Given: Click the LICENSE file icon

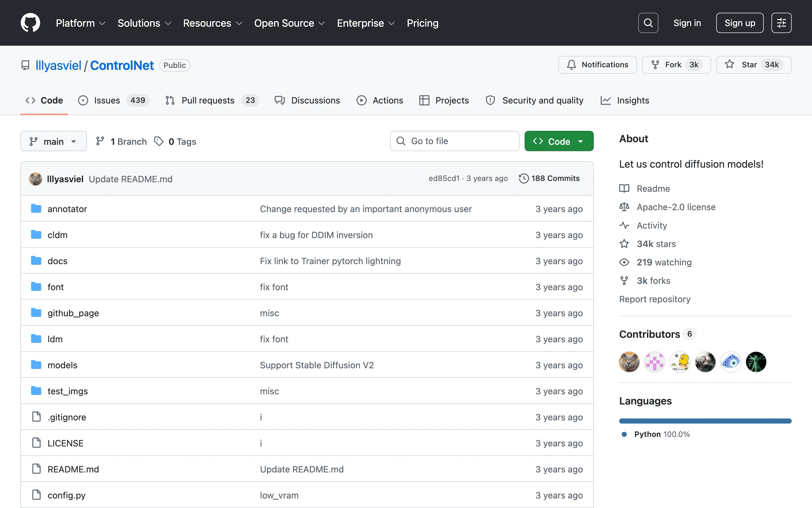Looking at the screenshot, I should click(36, 443).
